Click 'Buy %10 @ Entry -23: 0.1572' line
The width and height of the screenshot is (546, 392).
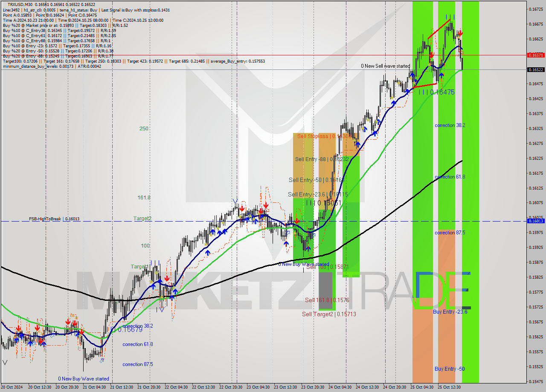(57, 46)
